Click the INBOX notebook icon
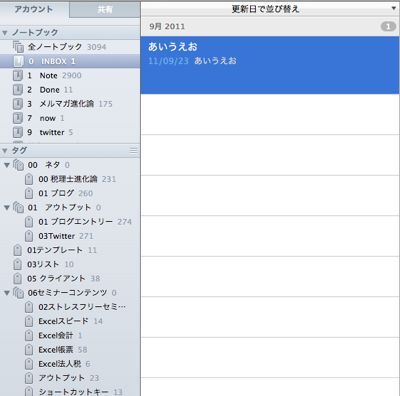 (18, 61)
